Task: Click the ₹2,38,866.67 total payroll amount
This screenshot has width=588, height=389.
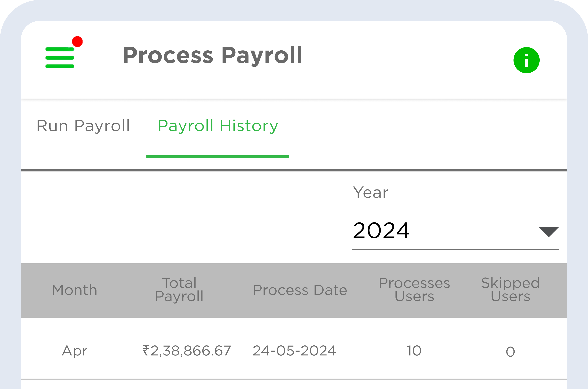Action: pyautogui.click(x=187, y=351)
